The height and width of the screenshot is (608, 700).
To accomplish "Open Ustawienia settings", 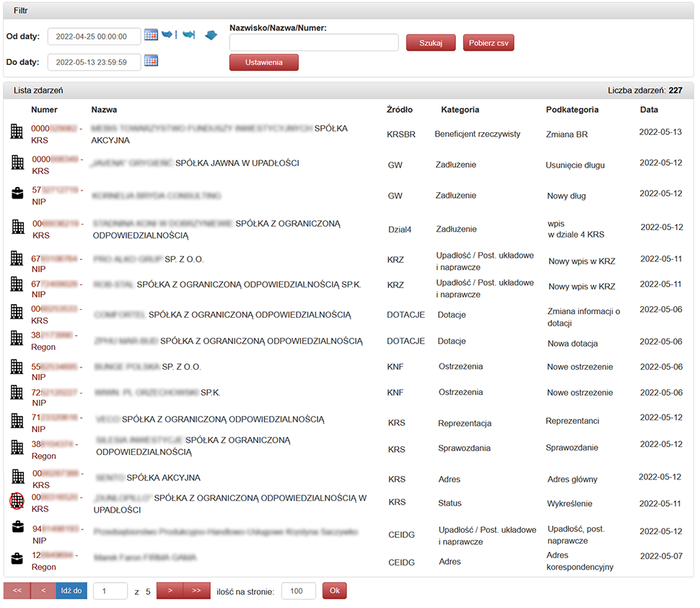I will tap(263, 63).
